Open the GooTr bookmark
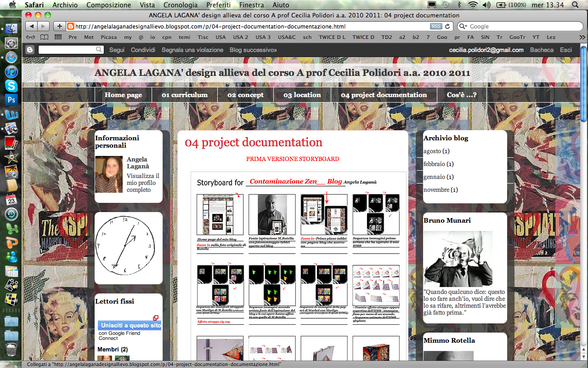588x368 pixels. (x=517, y=37)
